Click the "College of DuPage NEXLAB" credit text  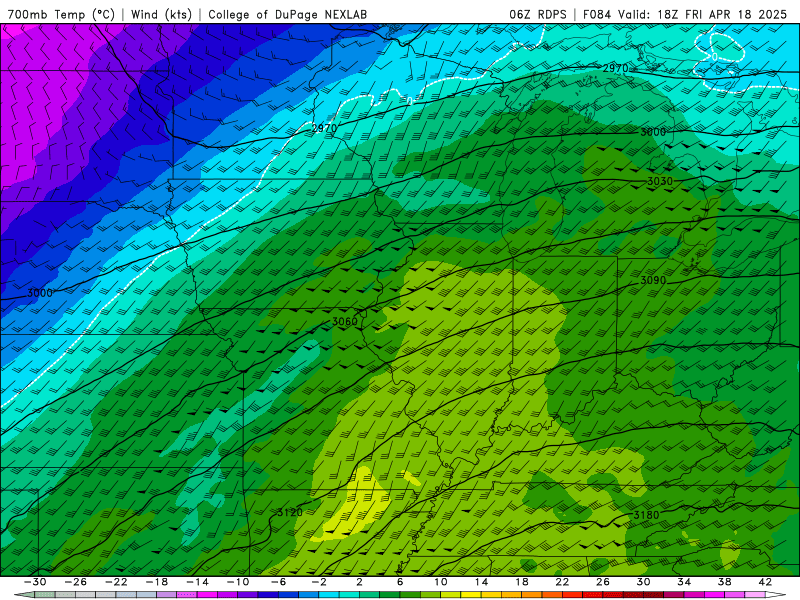coord(287,14)
